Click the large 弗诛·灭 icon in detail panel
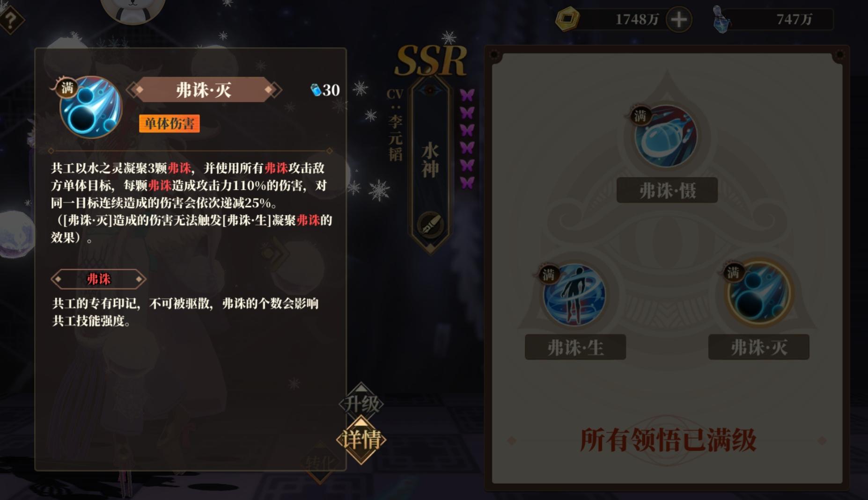 point(91,107)
